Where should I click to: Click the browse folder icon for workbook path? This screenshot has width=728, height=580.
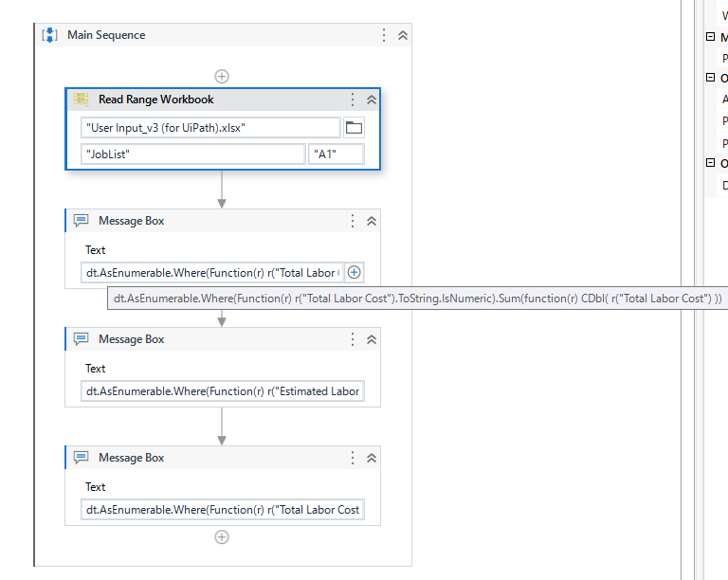pos(354,128)
